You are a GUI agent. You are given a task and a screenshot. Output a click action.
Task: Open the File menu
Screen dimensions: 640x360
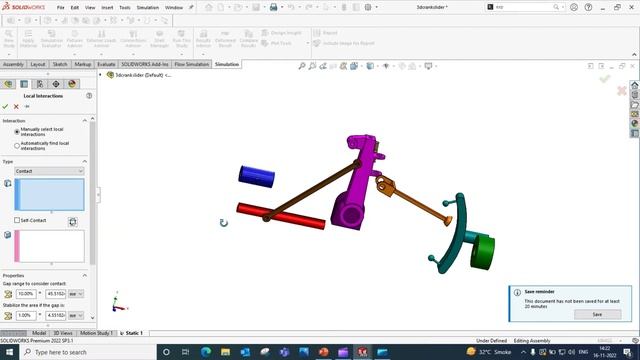pyautogui.click(x=60, y=7)
